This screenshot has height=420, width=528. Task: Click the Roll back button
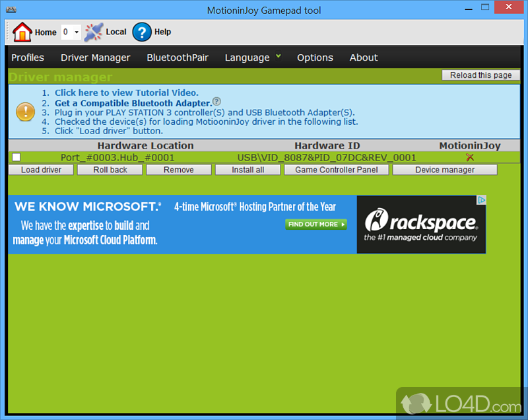coord(110,170)
